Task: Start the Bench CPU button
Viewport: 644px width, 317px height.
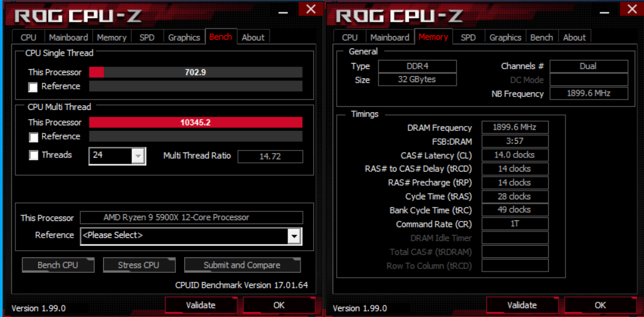Action: click(x=58, y=265)
